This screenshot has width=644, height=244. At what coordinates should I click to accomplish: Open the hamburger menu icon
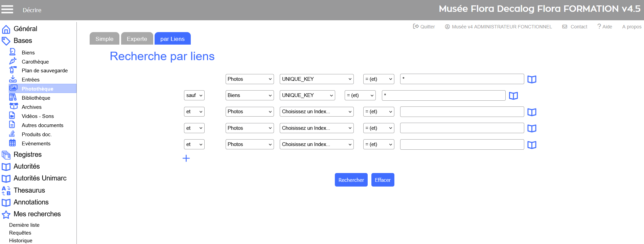point(7,9)
